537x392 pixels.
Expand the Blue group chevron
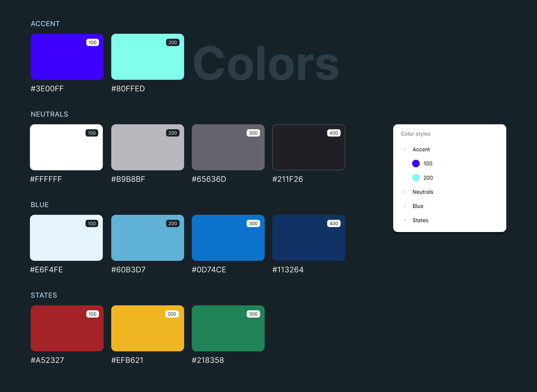click(x=405, y=206)
